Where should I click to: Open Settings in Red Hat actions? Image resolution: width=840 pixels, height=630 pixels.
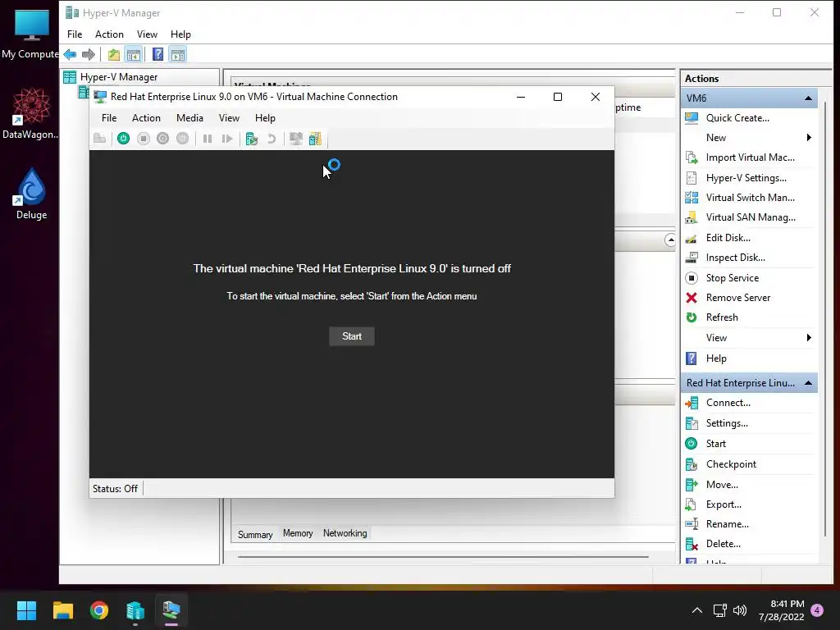click(x=727, y=423)
